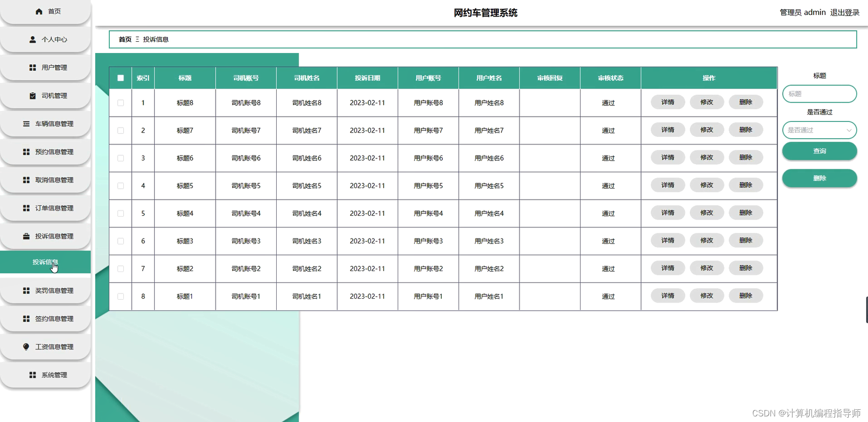This screenshot has width=868, height=422.
Task: Check the checkbox for row 标题6
Action: [x=121, y=158]
